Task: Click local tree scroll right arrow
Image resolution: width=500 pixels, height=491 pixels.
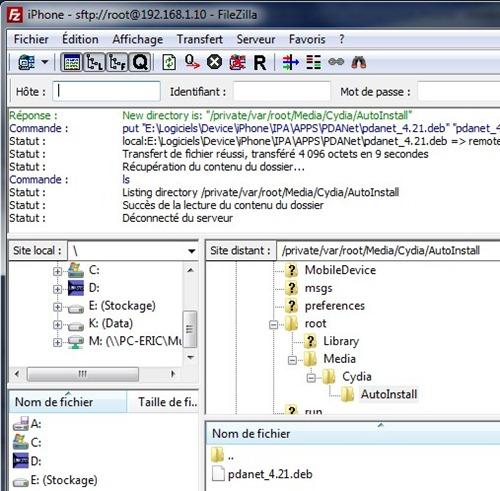Action: tap(173, 374)
